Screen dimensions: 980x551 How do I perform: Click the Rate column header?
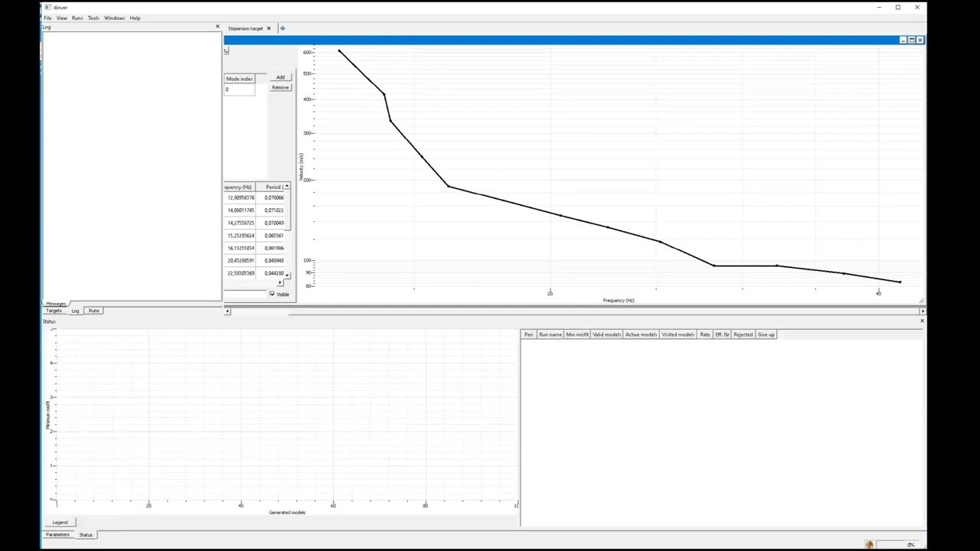[704, 334]
